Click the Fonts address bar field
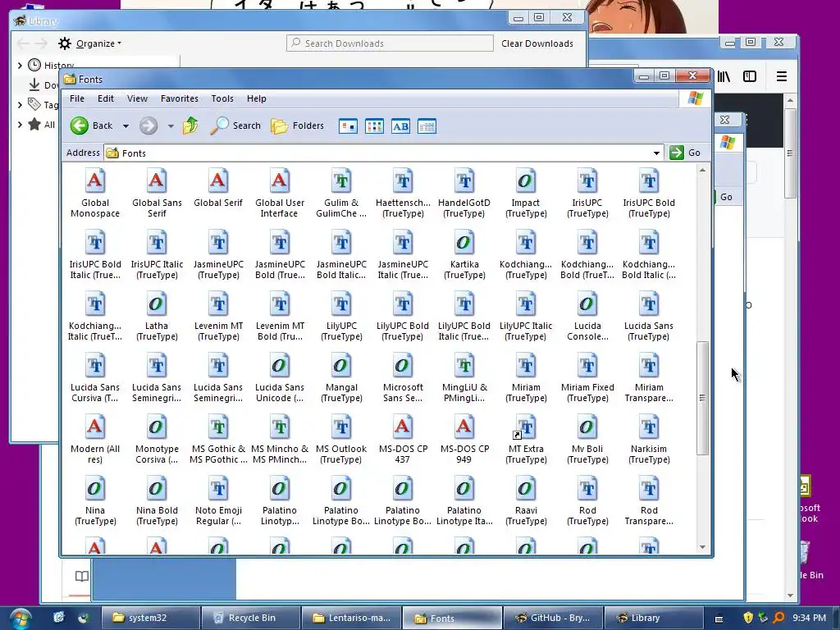The width and height of the screenshot is (840, 630). 384,153
